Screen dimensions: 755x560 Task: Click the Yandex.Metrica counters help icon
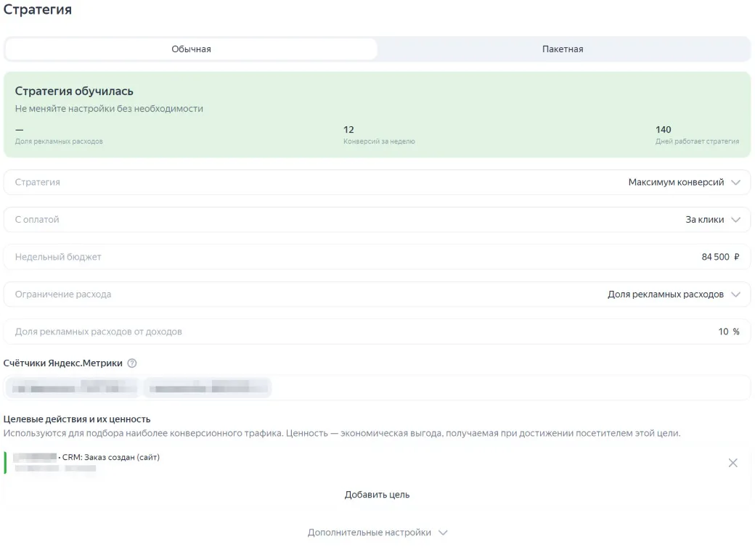(132, 363)
